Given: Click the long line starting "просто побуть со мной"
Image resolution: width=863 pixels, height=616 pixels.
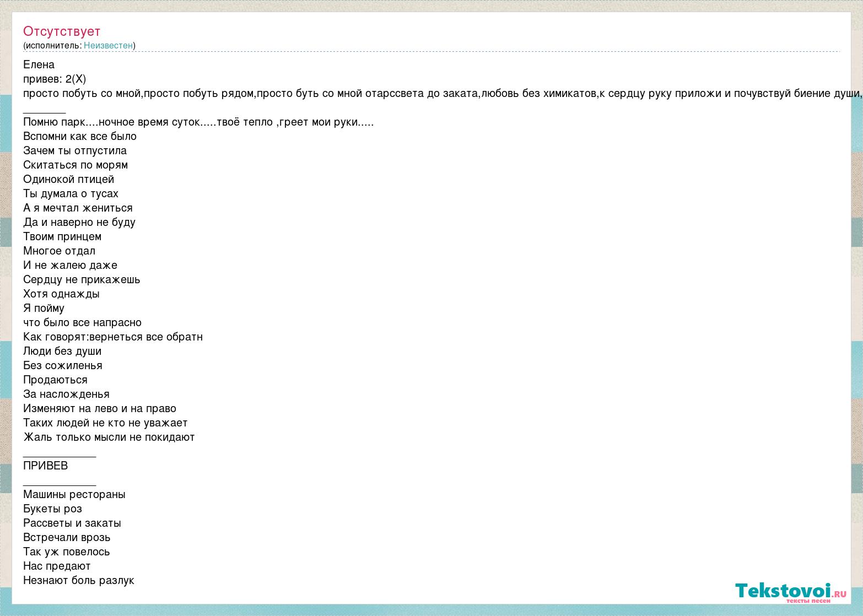Looking at the screenshot, I should click(443, 93).
